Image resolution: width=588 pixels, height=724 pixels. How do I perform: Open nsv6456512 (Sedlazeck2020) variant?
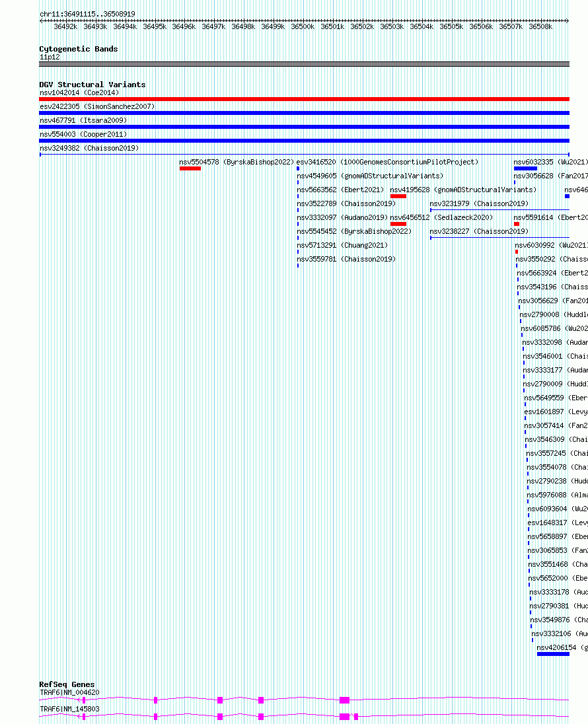pyautogui.click(x=441, y=217)
